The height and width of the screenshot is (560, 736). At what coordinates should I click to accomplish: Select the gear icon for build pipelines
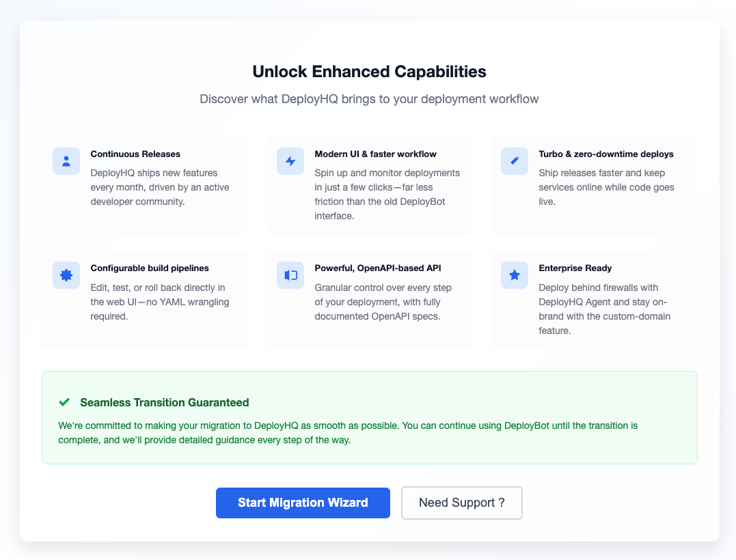click(66, 275)
